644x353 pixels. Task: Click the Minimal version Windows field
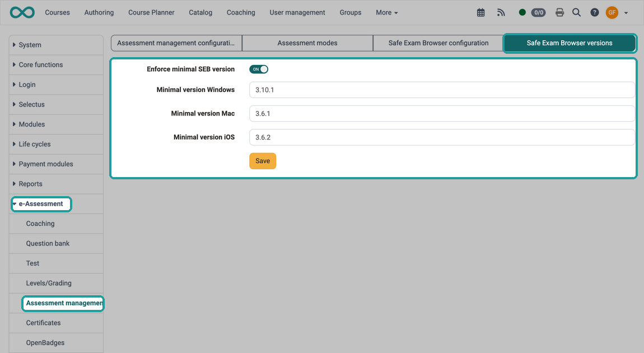[442, 90]
